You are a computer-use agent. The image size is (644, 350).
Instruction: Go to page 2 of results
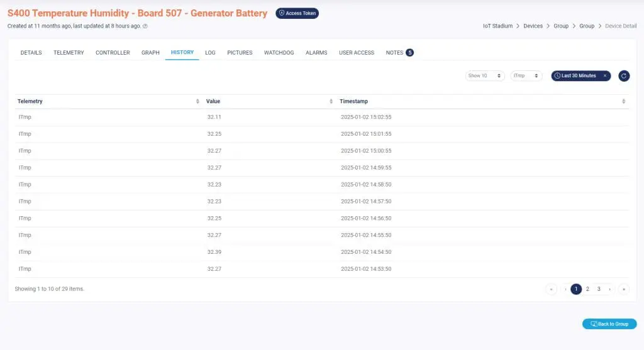pos(587,289)
